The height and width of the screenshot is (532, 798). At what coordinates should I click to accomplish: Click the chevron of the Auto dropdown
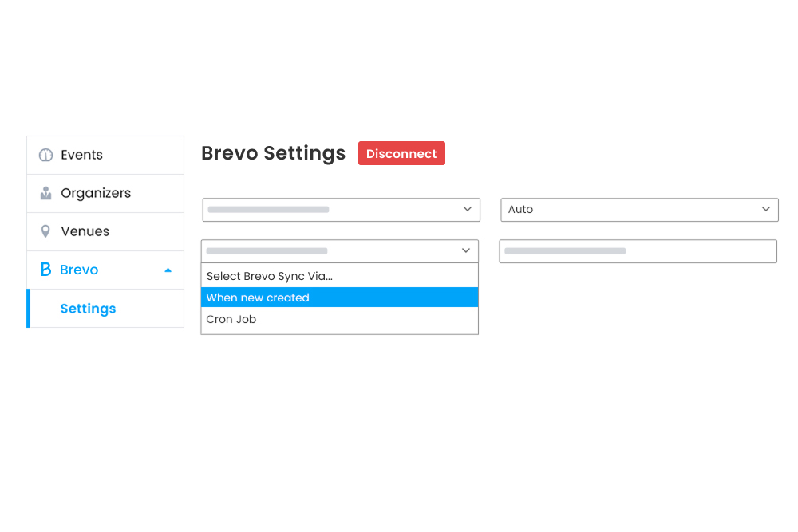coord(766,209)
